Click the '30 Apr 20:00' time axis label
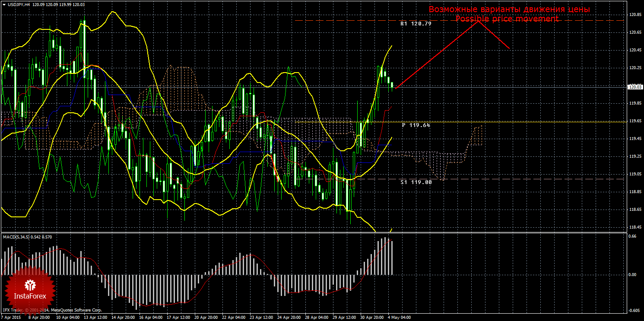Screen dimensions: 644x321 [x=372, y=318]
